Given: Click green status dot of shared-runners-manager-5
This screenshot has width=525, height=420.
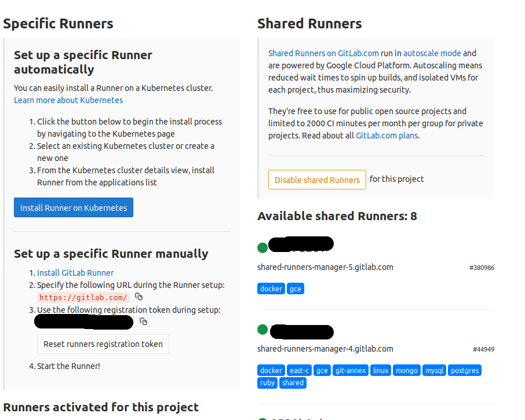Looking at the screenshot, I should pyautogui.click(x=262, y=247).
